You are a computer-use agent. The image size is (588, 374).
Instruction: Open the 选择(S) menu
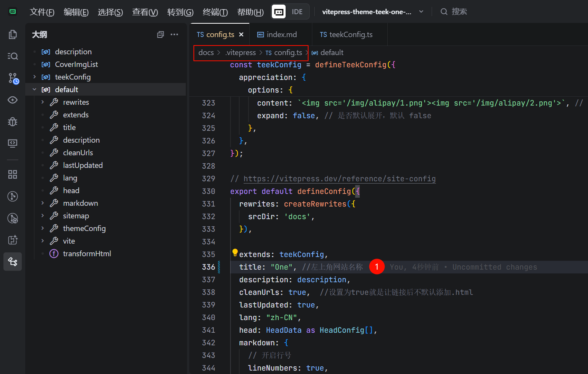point(110,12)
